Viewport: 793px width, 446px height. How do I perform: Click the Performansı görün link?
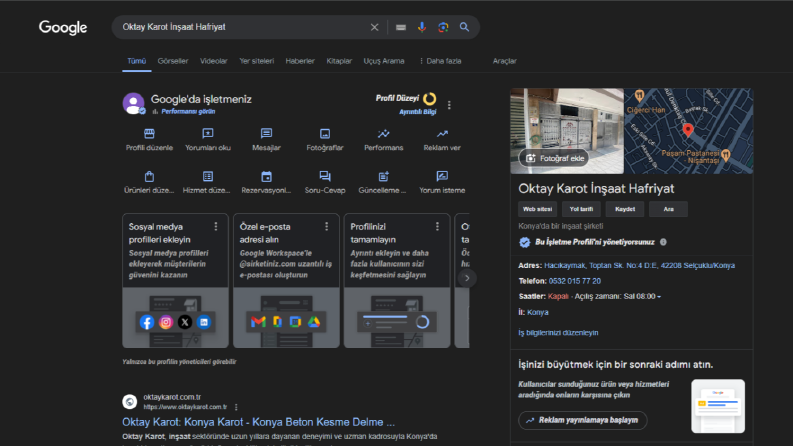point(188,112)
